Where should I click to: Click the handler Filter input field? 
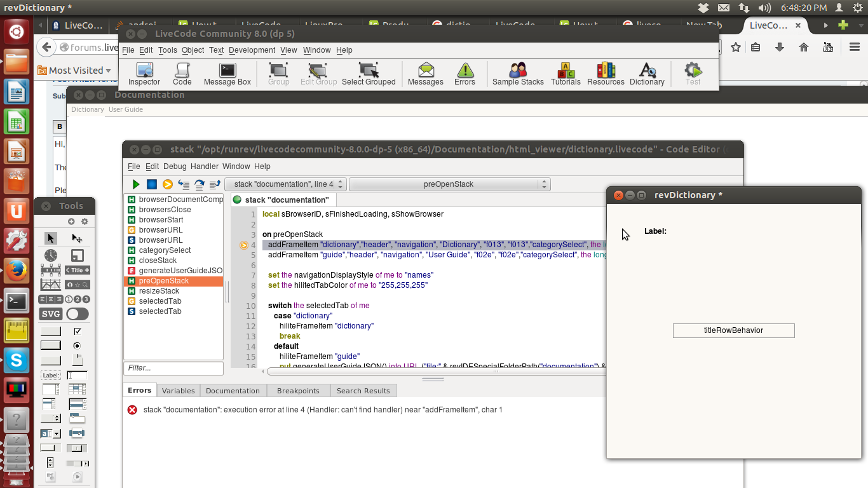[x=173, y=368]
